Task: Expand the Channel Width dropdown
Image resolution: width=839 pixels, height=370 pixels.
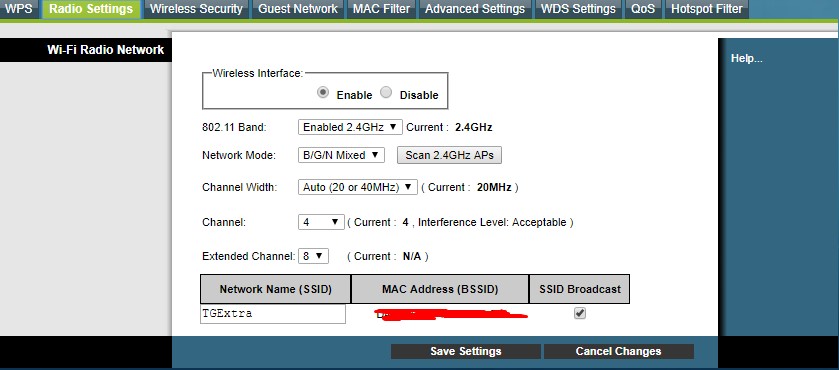Action: 357,187
